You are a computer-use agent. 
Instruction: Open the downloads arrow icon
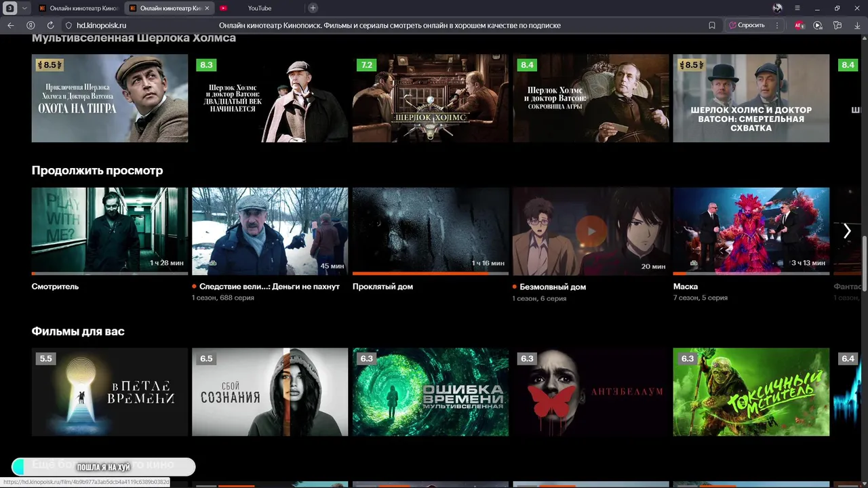[x=856, y=25]
